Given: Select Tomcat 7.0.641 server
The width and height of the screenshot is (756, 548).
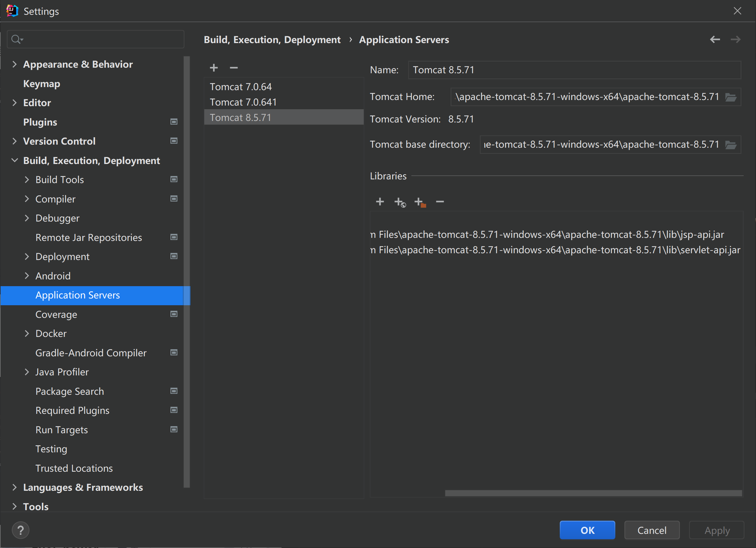Looking at the screenshot, I should pos(284,102).
